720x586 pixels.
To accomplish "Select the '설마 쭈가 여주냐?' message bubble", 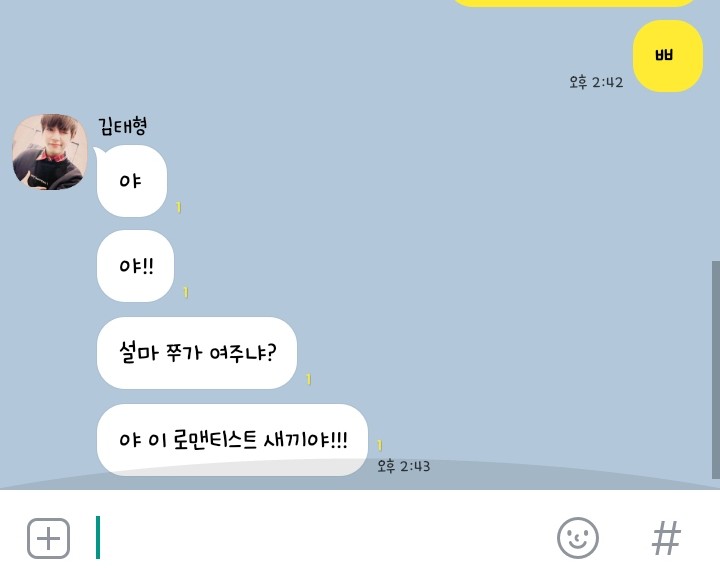I will pos(197,353).
